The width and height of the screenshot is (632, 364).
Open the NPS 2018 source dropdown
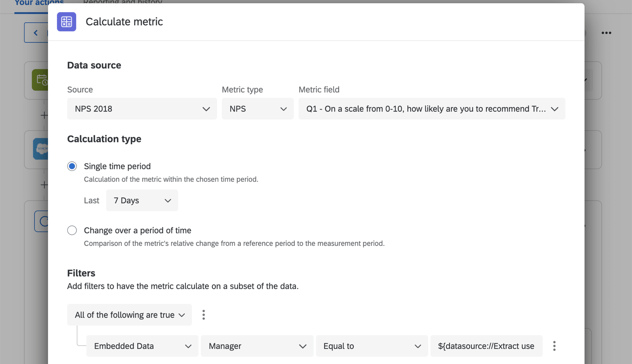tap(142, 108)
